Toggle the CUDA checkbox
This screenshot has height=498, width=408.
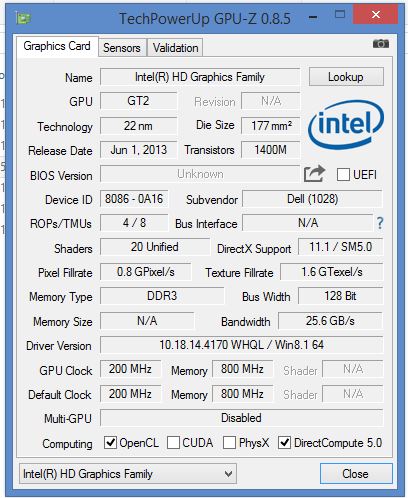pos(173,443)
